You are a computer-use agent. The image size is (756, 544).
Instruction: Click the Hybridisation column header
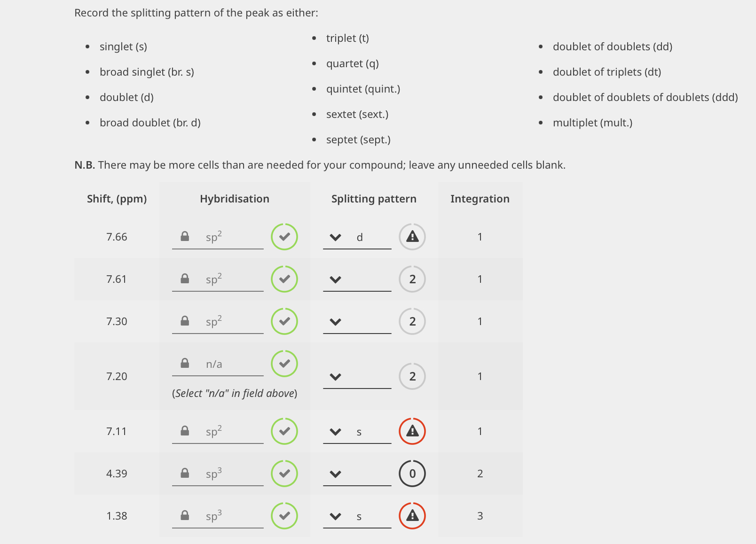(234, 199)
